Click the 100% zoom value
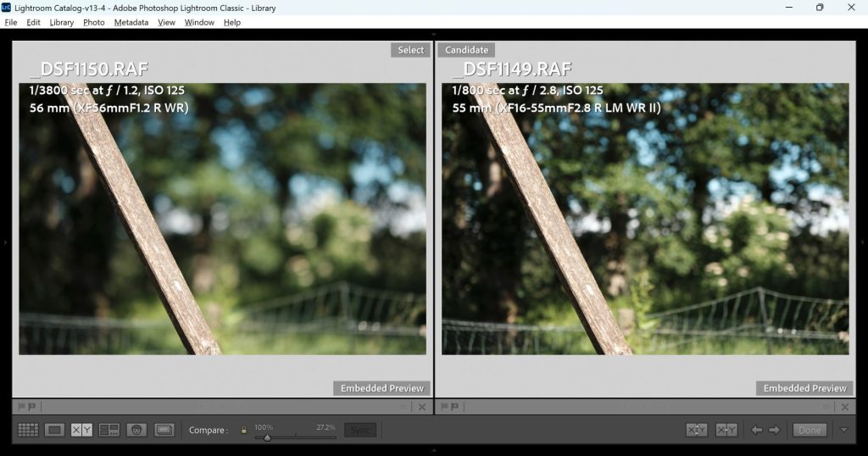This screenshot has height=456, width=868. 264,427
